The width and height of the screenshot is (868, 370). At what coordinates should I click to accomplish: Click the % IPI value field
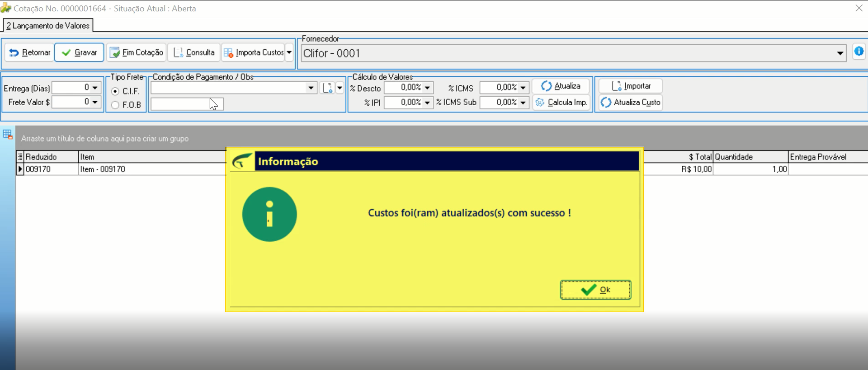[403, 103]
